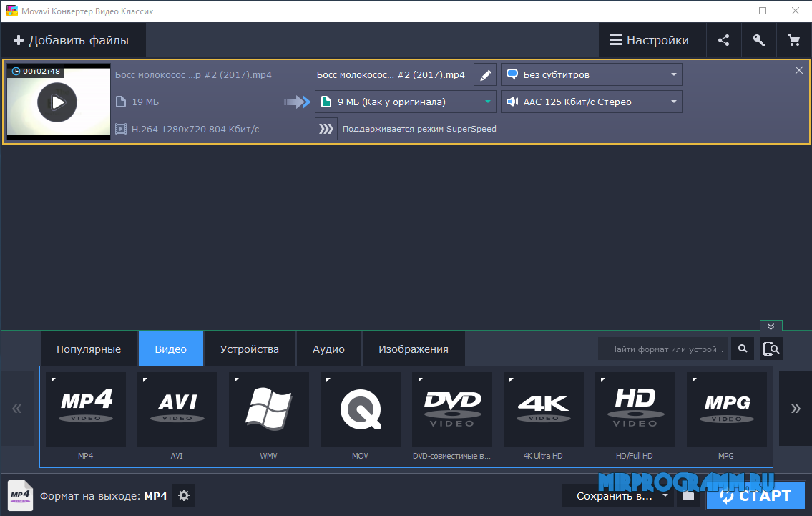Screen dimensions: 812x516
Task: Switch to the Популярные tab
Action: click(89, 349)
